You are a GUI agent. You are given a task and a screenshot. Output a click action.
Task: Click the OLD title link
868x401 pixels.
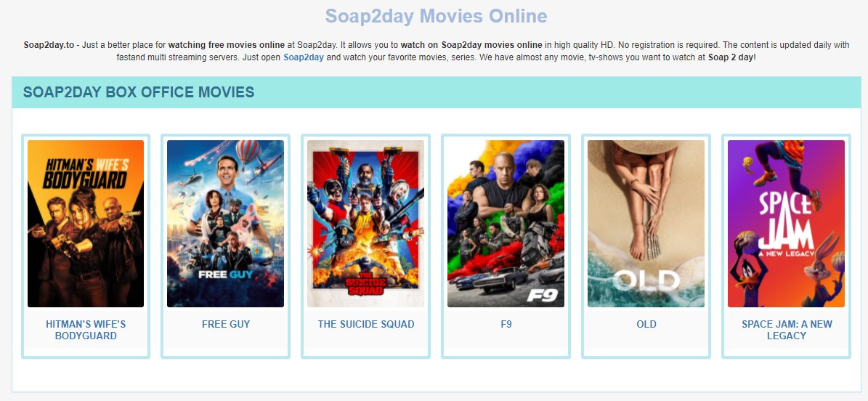pos(646,325)
